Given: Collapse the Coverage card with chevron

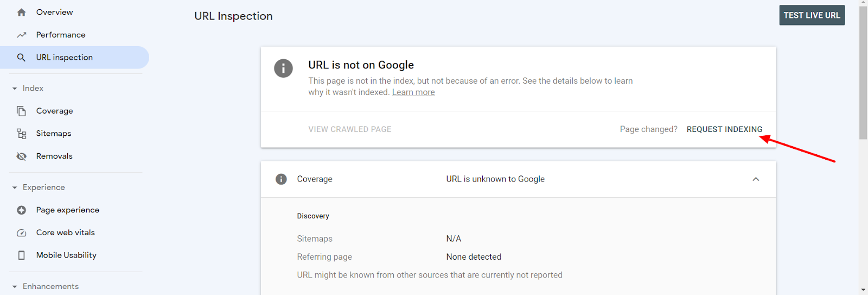Looking at the screenshot, I should [x=756, y=179].
